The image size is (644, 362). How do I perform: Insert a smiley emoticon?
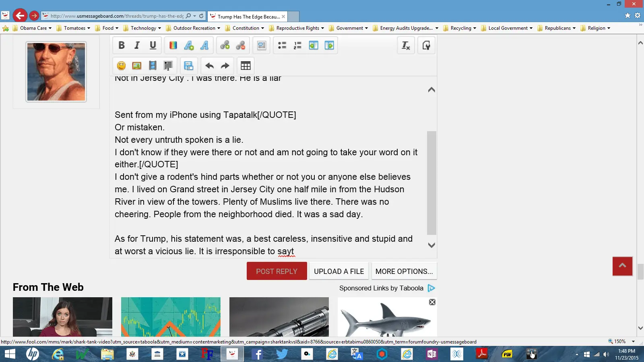click(x=121, y=66)
